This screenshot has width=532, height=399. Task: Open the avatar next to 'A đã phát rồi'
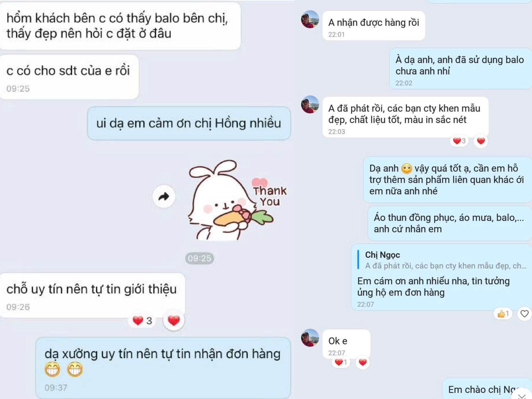point(310,104)
